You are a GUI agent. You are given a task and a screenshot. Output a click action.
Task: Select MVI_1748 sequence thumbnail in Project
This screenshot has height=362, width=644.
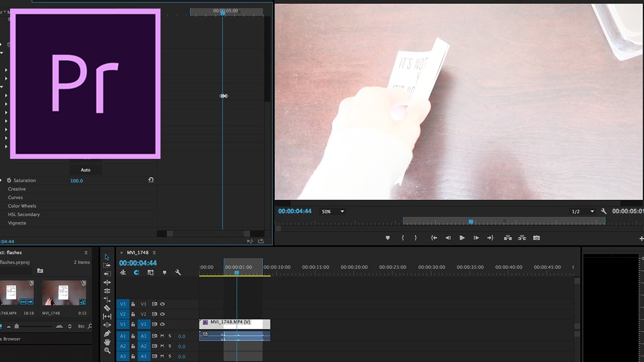tap(64, 293)
